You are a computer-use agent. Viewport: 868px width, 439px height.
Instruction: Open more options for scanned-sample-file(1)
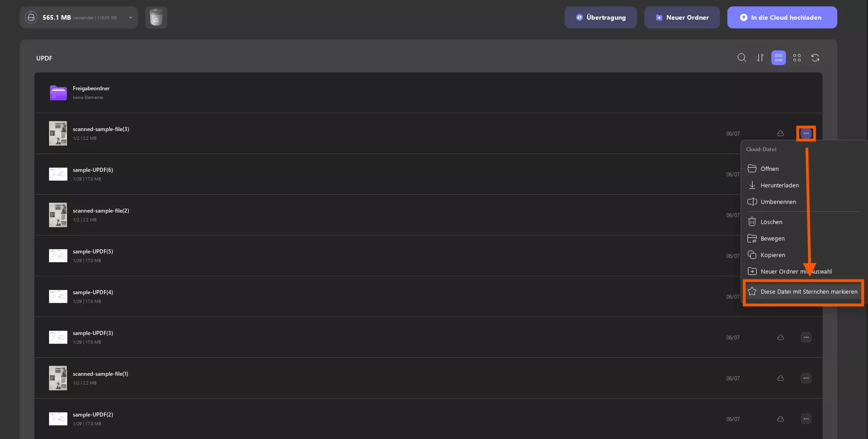(x=806, y=378)
